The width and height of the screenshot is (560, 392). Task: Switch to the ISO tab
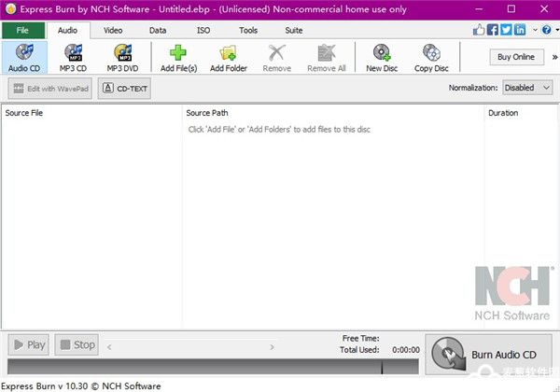coord(203,31)
